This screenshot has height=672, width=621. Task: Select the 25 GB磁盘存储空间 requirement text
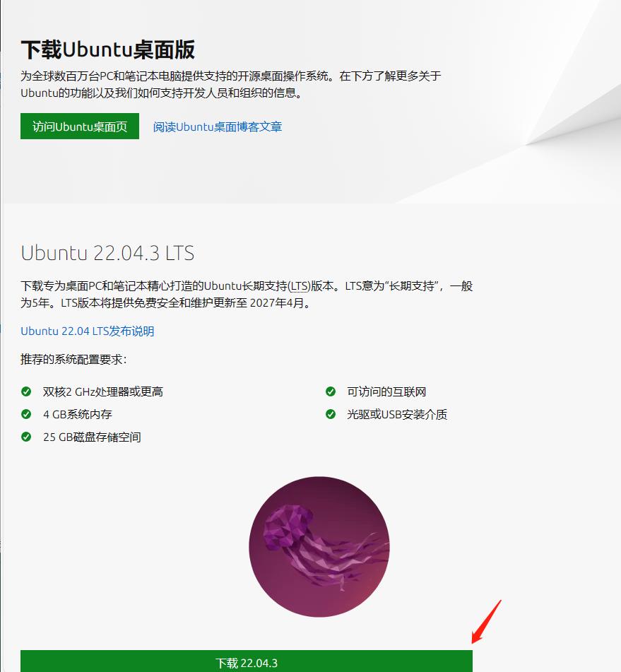(92, 437)
